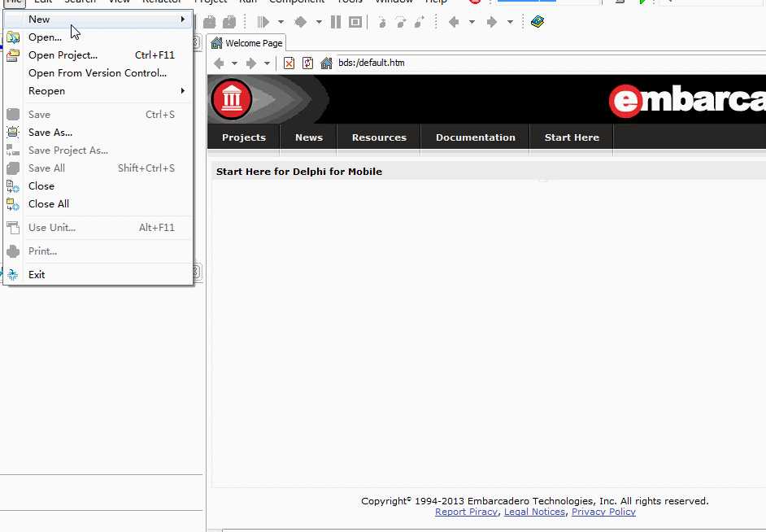Click Run Without Debugging toolbar icon
The width and height of the screenshot is (766, 532).
tap(301, 22)
